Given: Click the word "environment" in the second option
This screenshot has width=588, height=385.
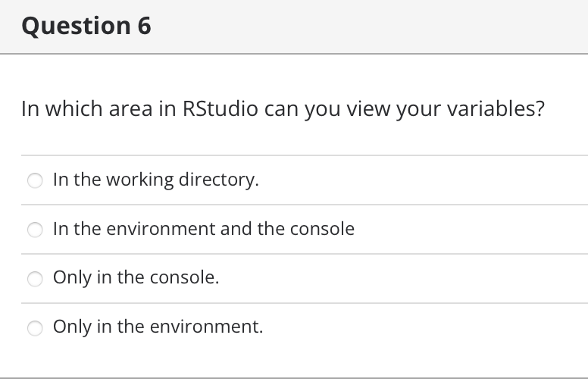Looking at the screenshot, I should pyautogui.click(x=165, y=229).
